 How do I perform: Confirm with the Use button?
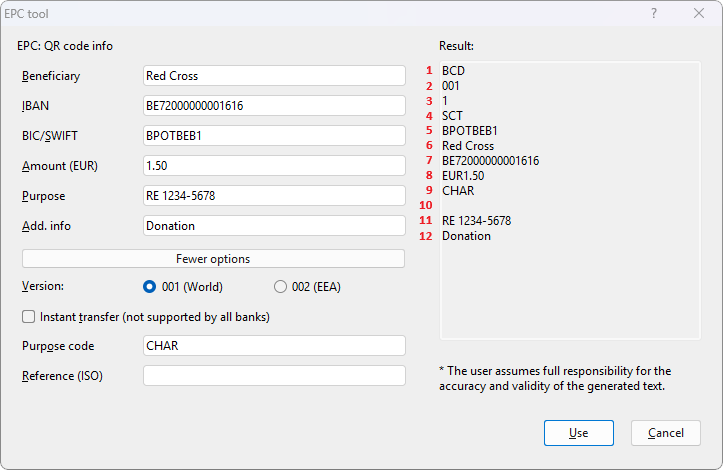[x=579, y=433]
